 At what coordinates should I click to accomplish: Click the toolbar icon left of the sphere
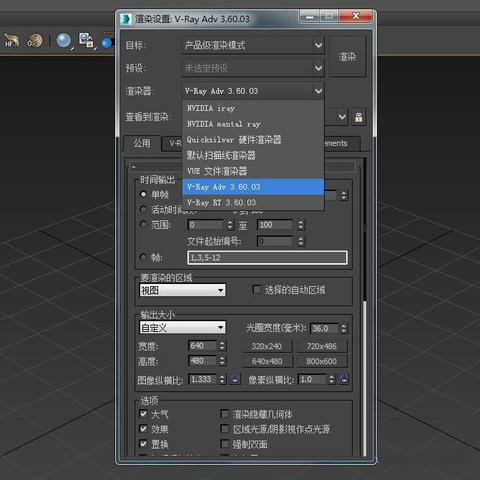point(35,41)
